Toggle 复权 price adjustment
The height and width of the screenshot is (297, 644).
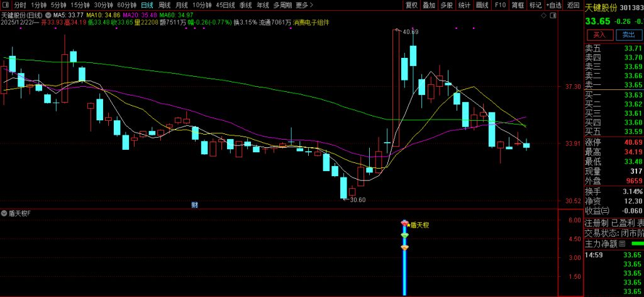point(411,4)
